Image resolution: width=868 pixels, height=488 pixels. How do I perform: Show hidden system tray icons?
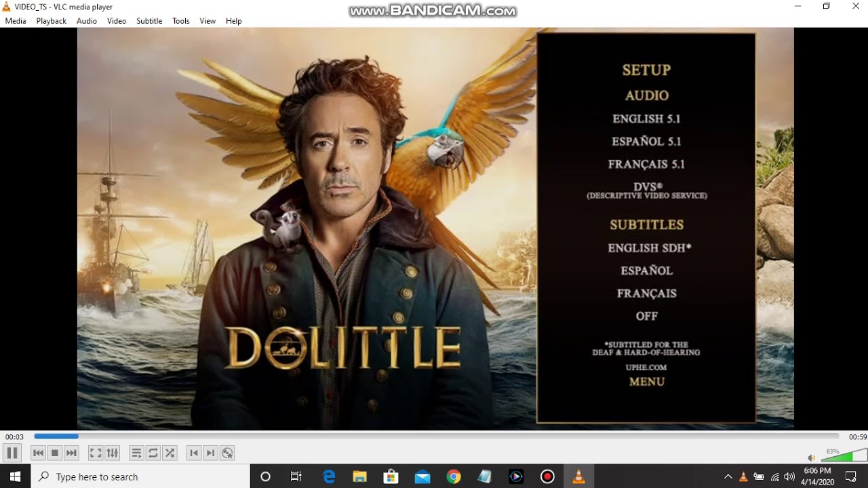pyautogui.click(x=728, y=476)
